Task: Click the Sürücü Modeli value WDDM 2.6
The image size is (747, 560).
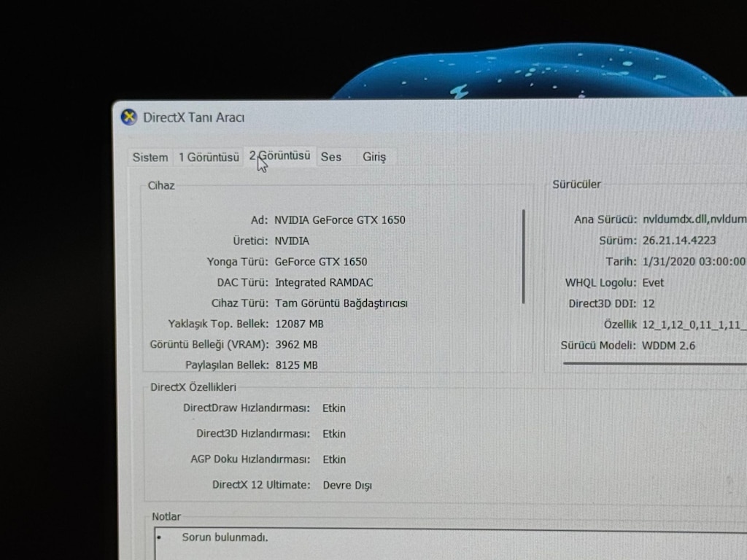Action: point(668,345)
